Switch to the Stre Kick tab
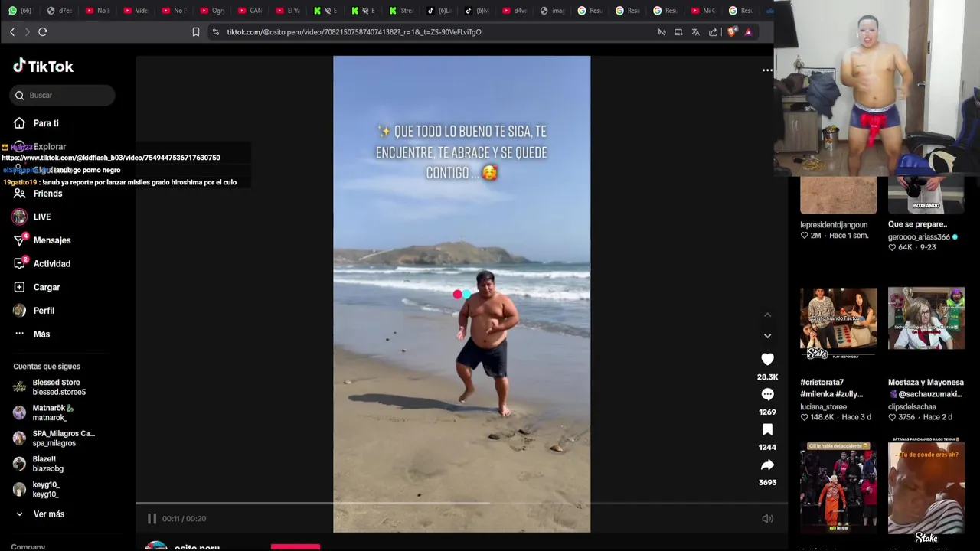The width and height of the screenshot is (980, 551). click(x=400, y=11)
